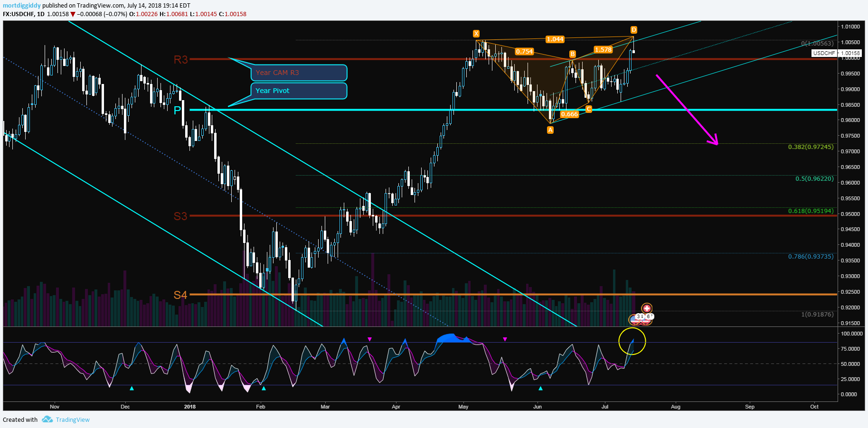Screen dimensions: 868x428
Task: Click the 1.01000 price axis label
Action: pyautogui.click(x=850, y=27)
